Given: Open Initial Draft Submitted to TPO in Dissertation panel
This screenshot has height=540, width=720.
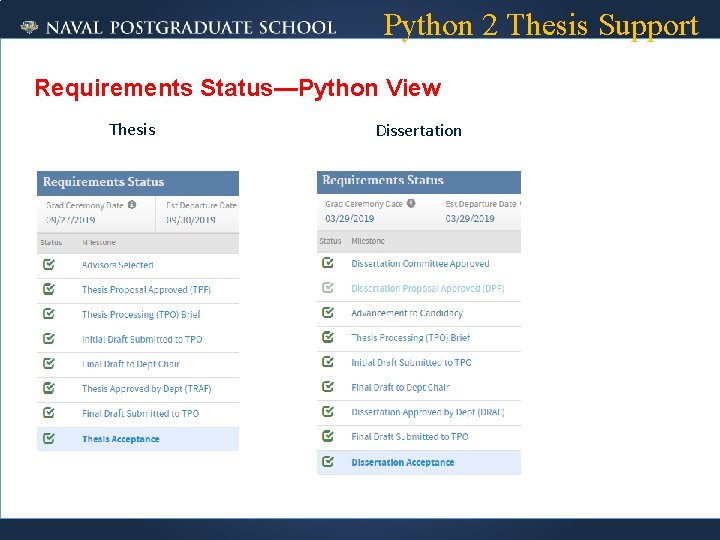Looking at the screenshot, I should [x=411, y=362].
